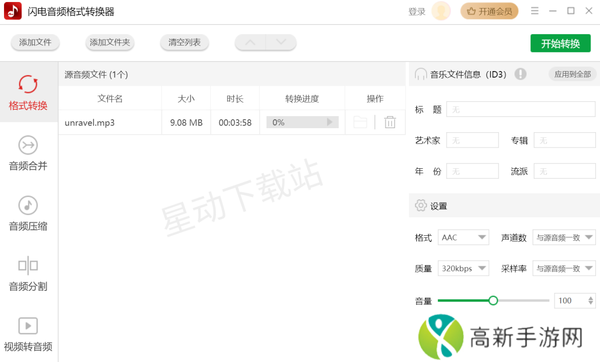Open the hamburger menu icon in title bar

click(x=535, y=11)
